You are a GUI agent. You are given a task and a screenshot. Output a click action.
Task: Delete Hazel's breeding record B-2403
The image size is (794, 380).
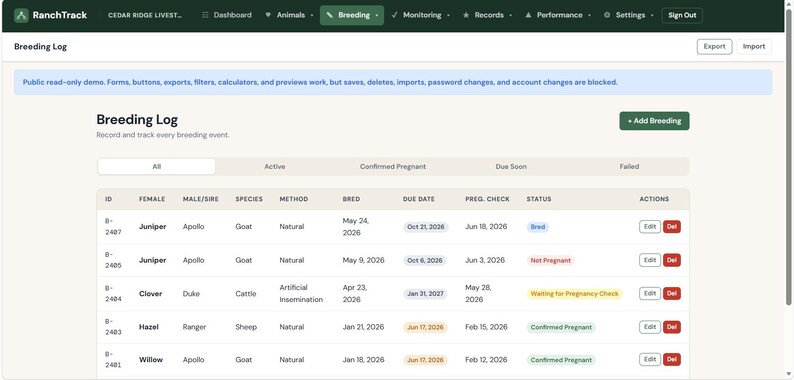[671, 327]
